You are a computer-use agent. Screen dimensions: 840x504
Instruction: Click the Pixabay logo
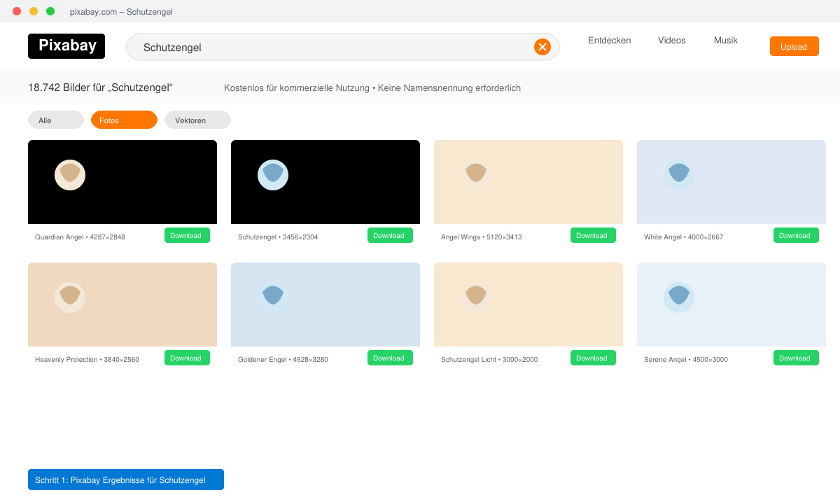[66, 46]
